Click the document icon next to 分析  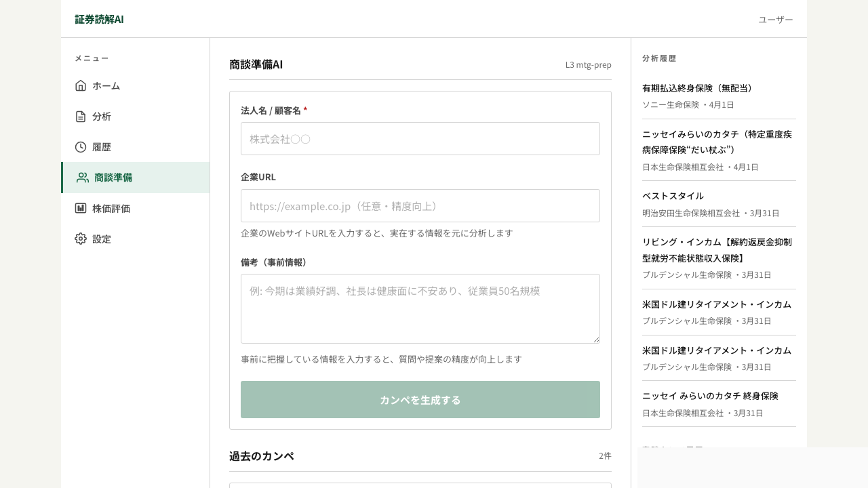[81, 117]
